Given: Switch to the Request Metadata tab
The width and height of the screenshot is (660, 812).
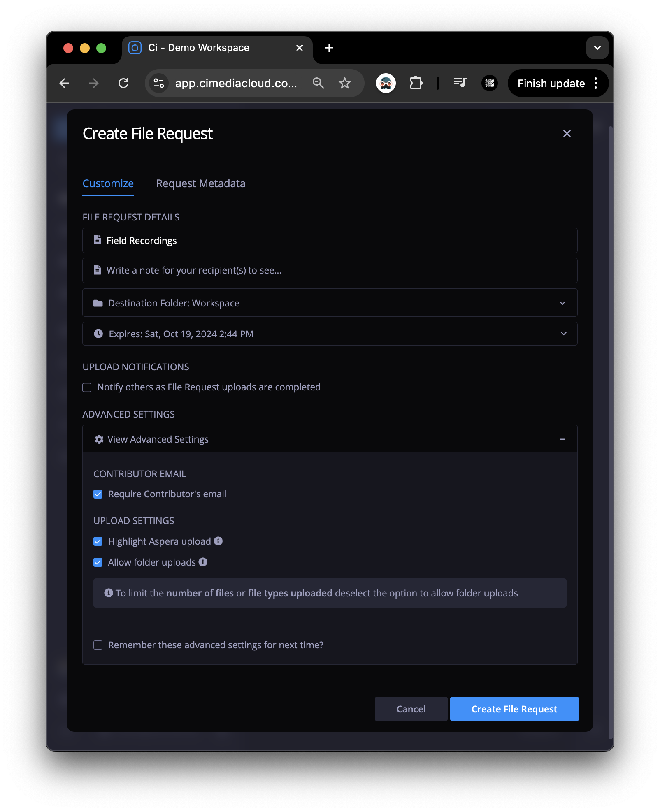Looking at the screenshot, I should [200, 183].
